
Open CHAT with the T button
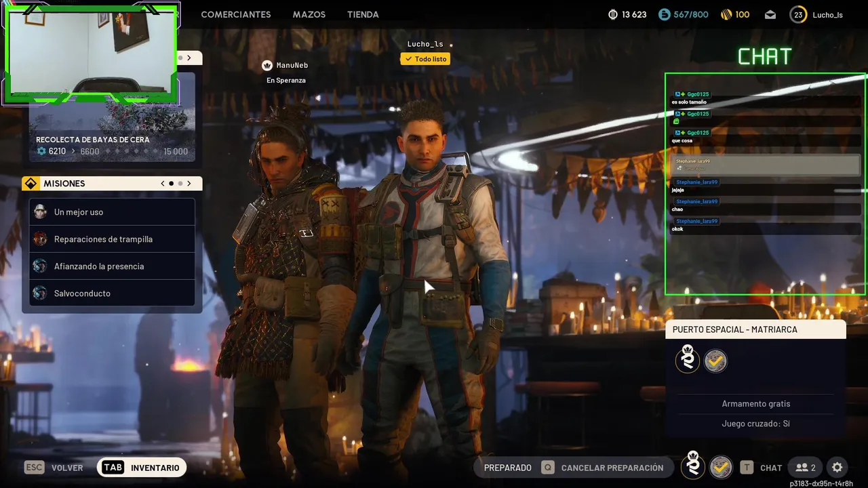point(762,468)
